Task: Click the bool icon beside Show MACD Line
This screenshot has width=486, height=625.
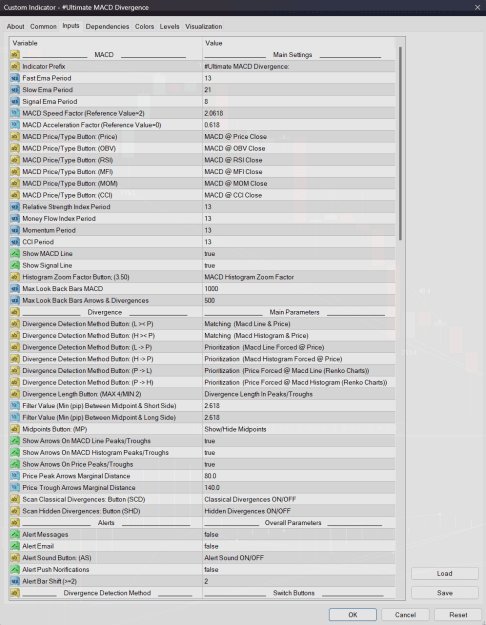Action: coord(15,254)
